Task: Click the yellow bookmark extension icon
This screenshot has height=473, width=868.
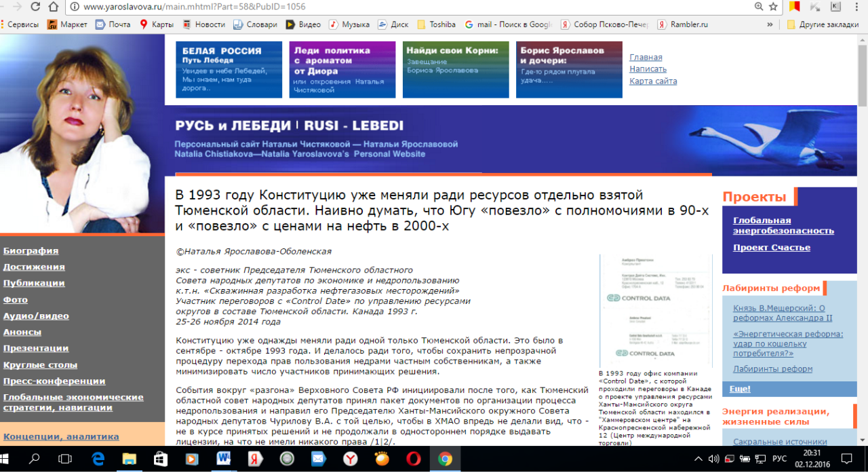Action: pyautogui.click(x=795, y=7)
